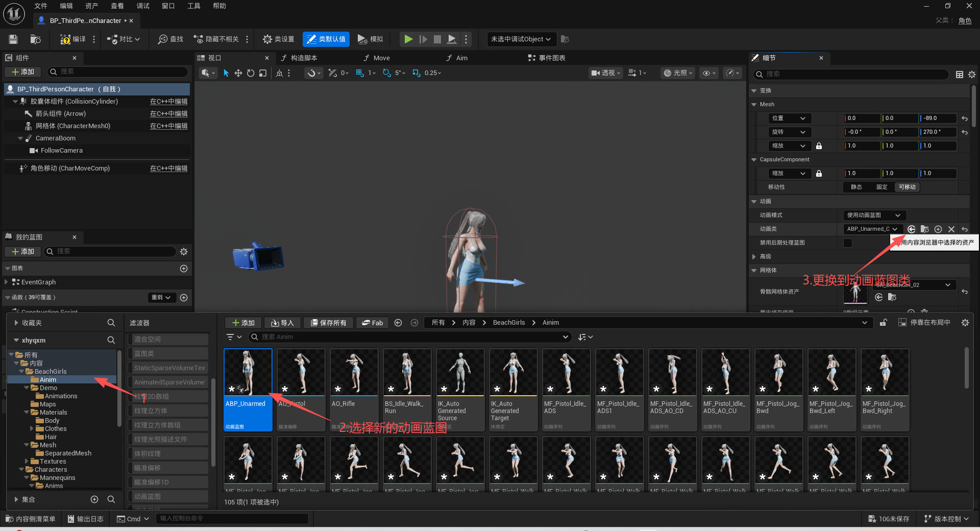Open the viewport show-flags eye menu
Image resolution: width=980 pixels, height=531 pixels.
coord(709,73)
